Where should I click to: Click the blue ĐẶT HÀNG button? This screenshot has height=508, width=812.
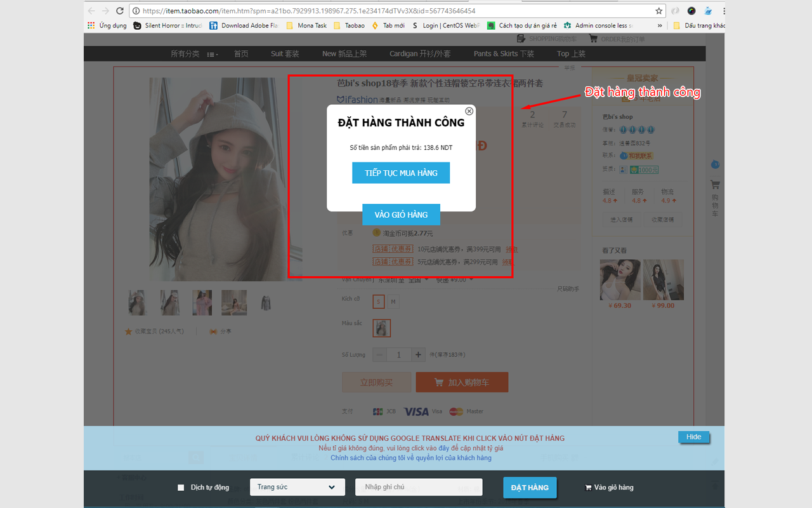(x=530, y=488)
